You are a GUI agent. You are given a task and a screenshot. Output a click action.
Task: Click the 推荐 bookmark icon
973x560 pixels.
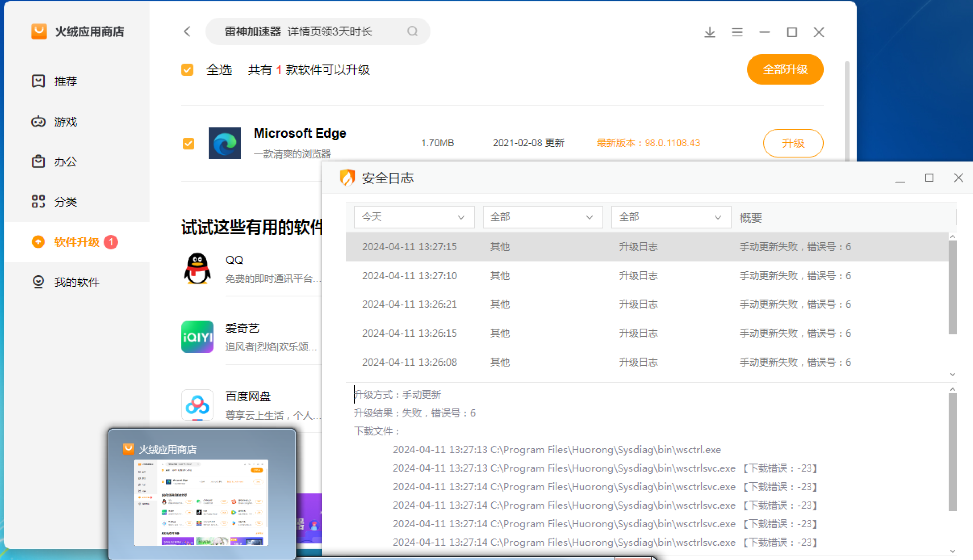click(38, 81)
